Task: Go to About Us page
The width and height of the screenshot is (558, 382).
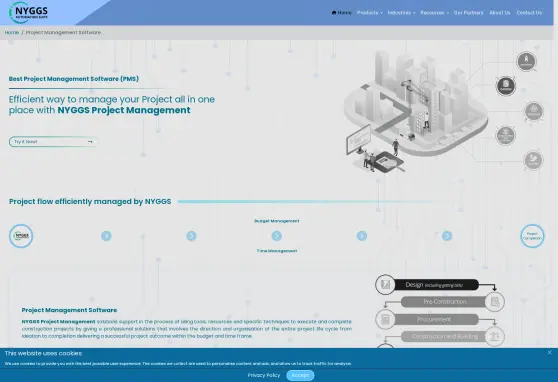Action: (x=500, y=13)
